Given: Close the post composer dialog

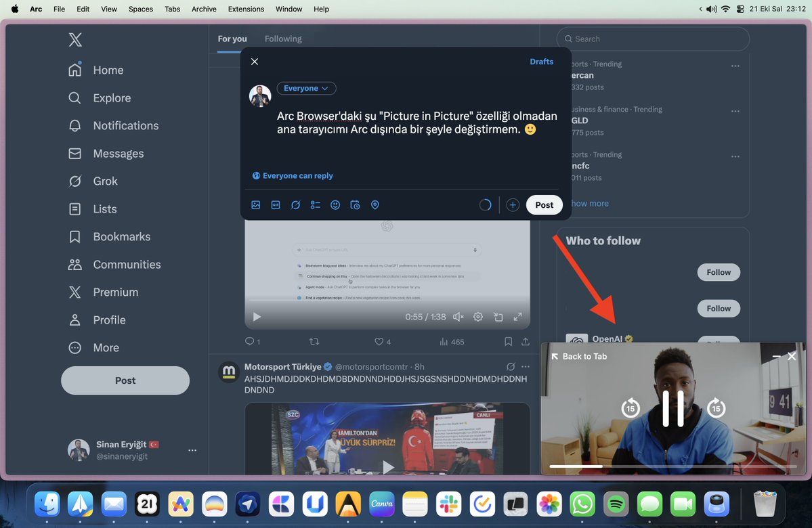Looking at the screenshot, I should (x=255, y=62).
